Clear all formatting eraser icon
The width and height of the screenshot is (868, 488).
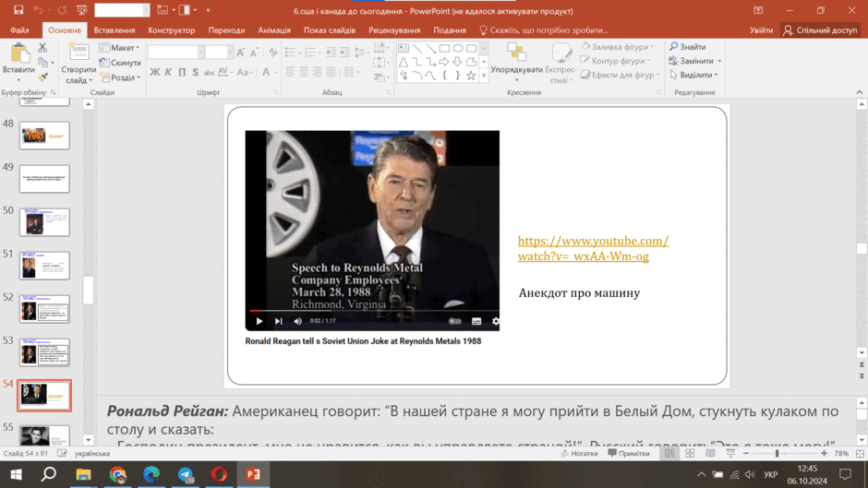tap(272, 54)
